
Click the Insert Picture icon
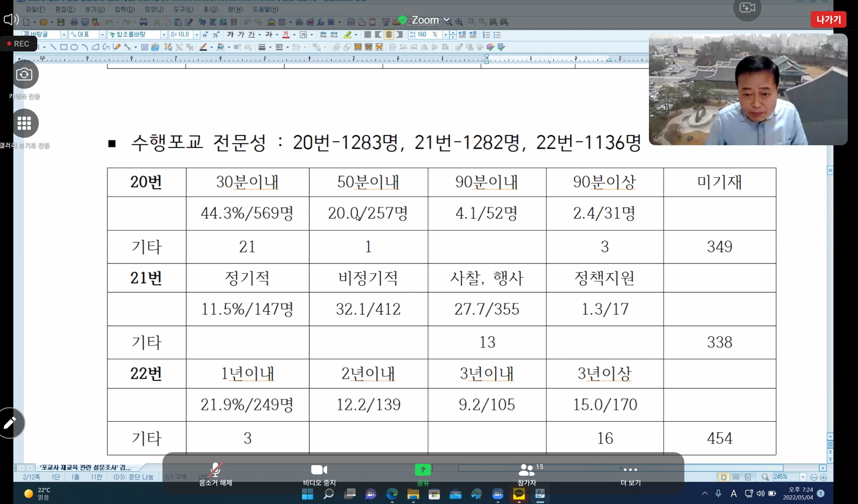click(271, 22)
